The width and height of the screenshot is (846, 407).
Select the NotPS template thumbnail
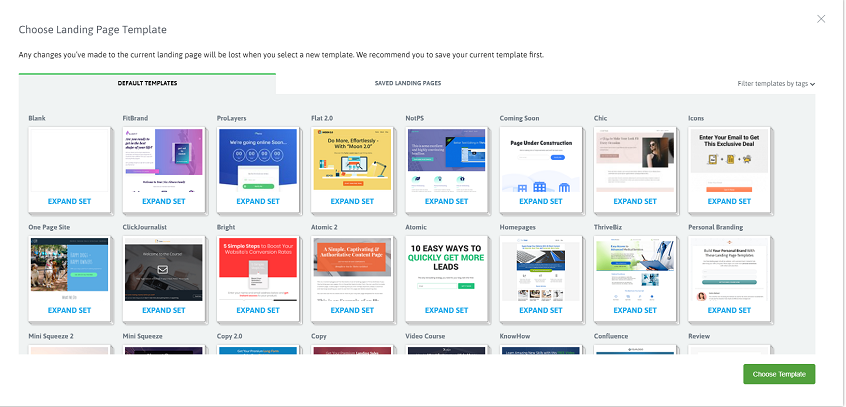pos(446,160)
